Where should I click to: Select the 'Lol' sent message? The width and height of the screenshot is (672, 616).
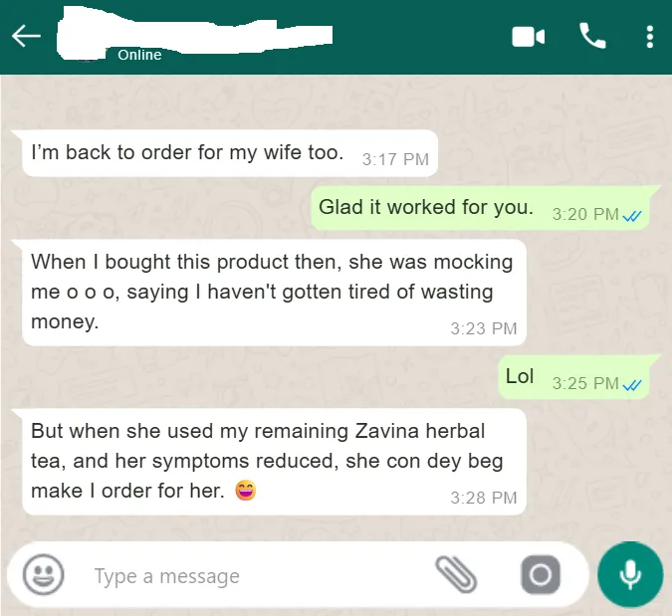pyautogui.click(x=573, y=377)
